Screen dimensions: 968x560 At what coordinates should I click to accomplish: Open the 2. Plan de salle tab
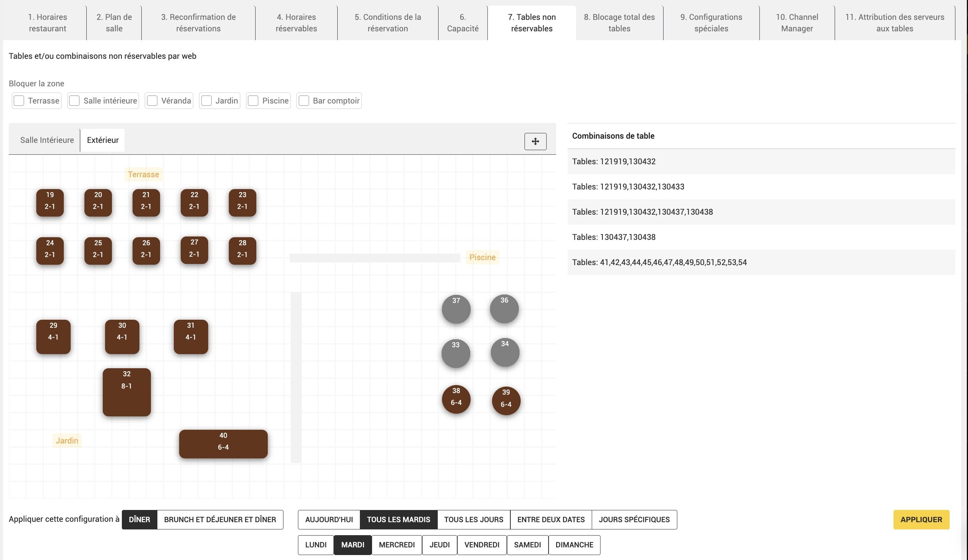[114, 23]
